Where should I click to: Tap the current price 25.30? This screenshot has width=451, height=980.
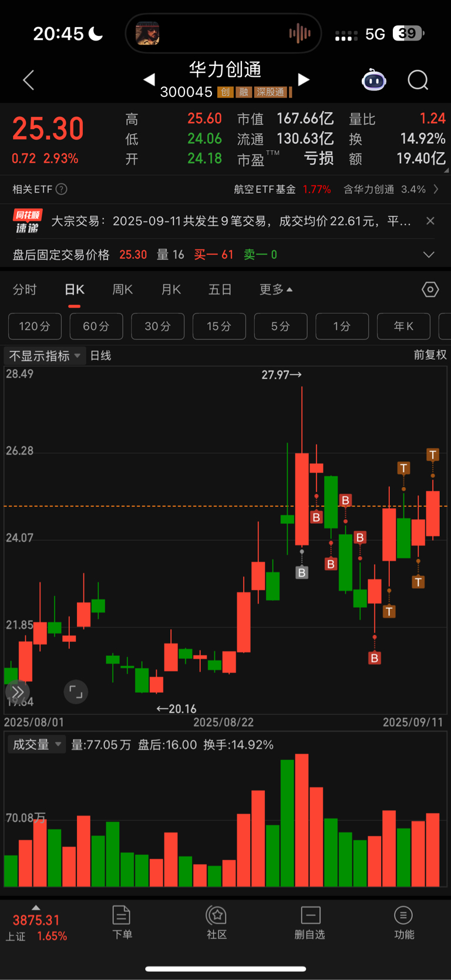coord(48,129)
